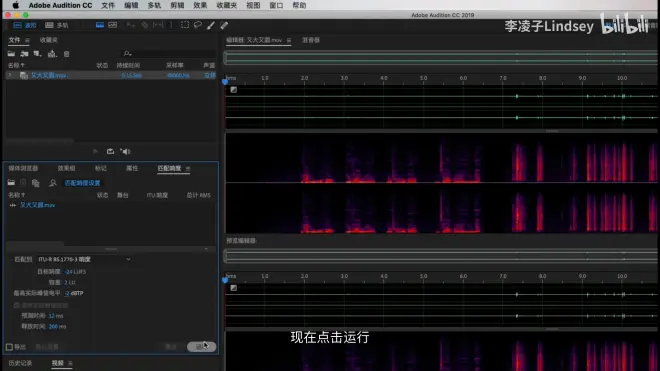
Task: Open the 收藏夹 menu in the menu bar
Action: pos(226,5)
